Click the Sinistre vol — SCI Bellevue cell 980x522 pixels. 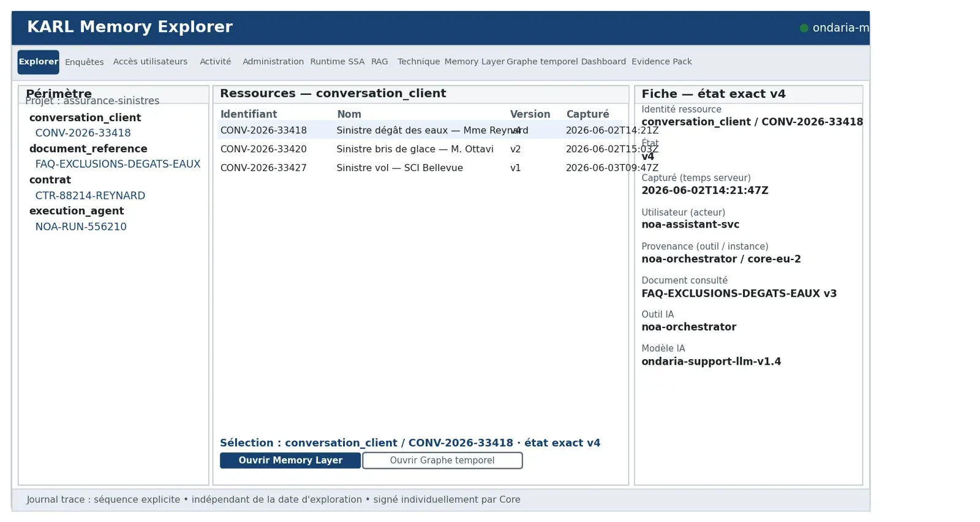[400, 168]
